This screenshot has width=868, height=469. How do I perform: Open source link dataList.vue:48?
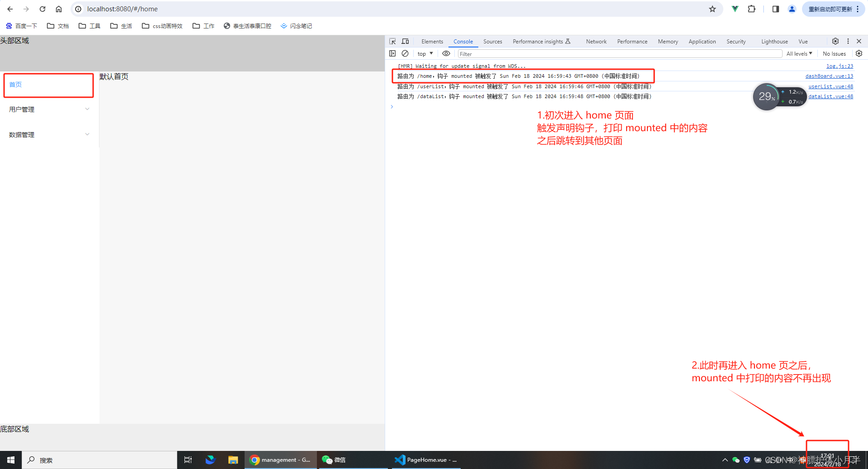(830, 96)
